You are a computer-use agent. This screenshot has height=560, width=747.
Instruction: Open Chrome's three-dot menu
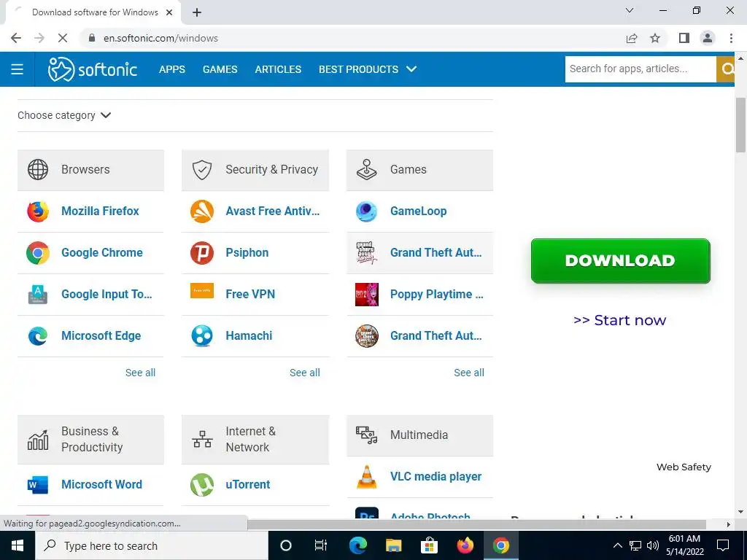[731, 38]
